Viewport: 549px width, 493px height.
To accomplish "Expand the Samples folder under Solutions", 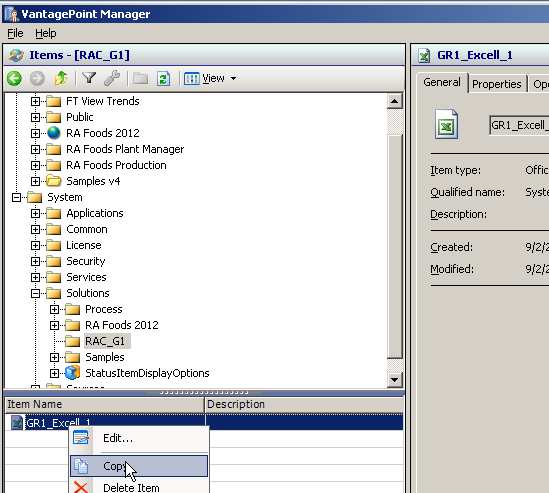I will [x=54, y=357].
